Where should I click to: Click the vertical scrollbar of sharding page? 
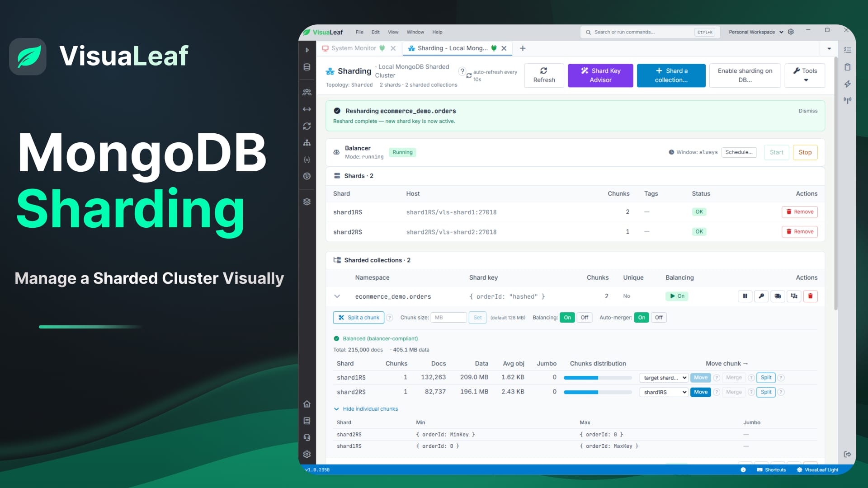[836, 183]
